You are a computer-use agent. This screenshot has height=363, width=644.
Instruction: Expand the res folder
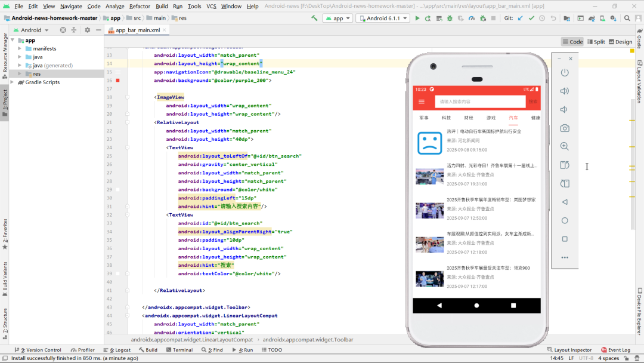20,73
